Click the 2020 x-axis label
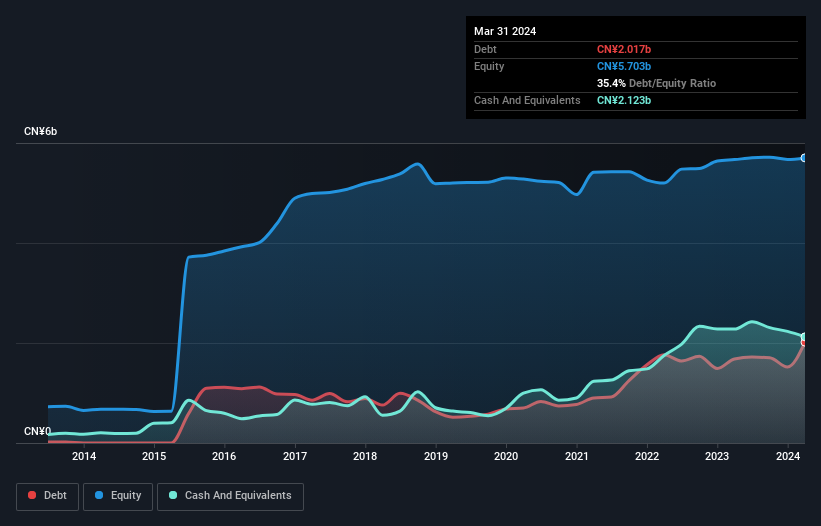Image resolution: width=821 pixels, height=526 pixels. pos(506,456)
